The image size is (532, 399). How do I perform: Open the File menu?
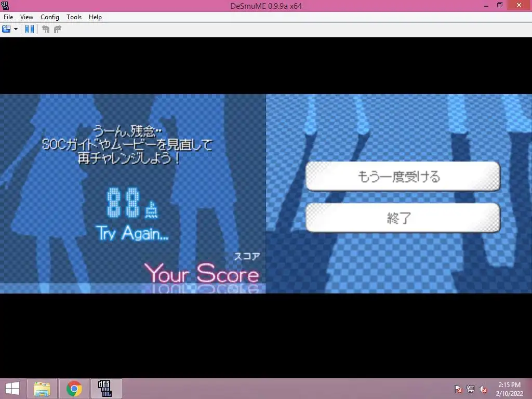[x=8, y=17]
